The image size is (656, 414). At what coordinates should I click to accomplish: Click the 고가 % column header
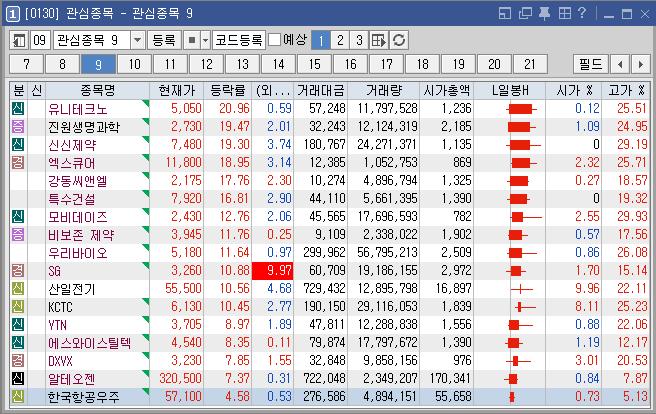[626, 90]
